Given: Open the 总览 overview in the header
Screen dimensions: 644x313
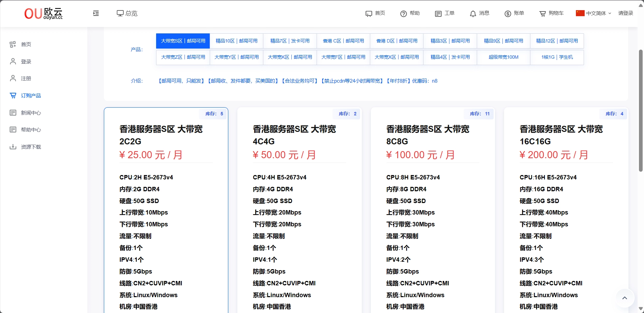Looking at the screenshot, I should pyautogui.click(x=127, y=13).
